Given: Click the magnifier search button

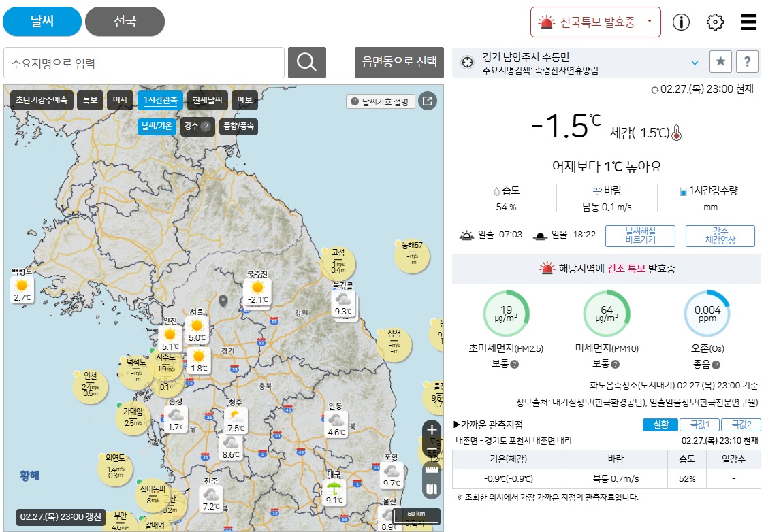Looking at the screenshot, I should (307, 63).
